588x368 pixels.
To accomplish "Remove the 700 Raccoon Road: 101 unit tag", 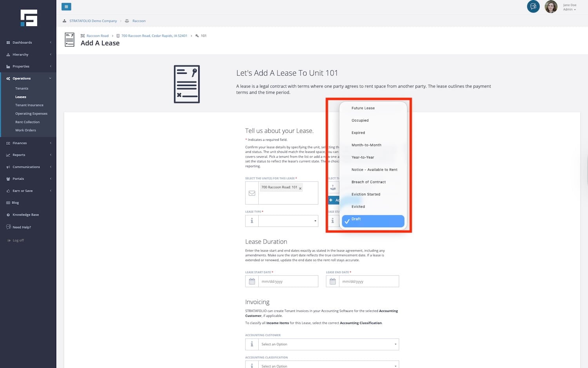I will tap(300, 189).
